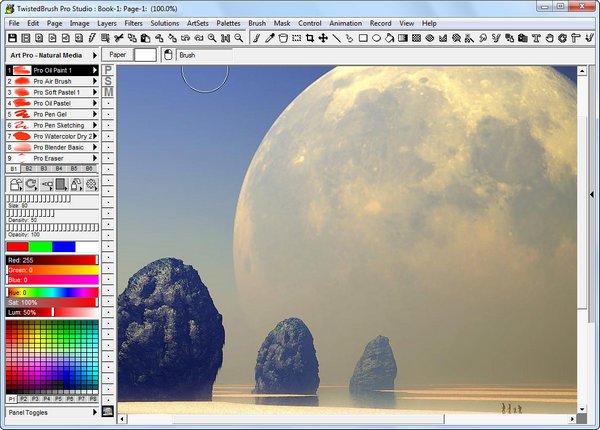Viewport: 600px width, 430px height.
Task: Click the Zoom in magnifier icon
Action: (x=212, y=38)
